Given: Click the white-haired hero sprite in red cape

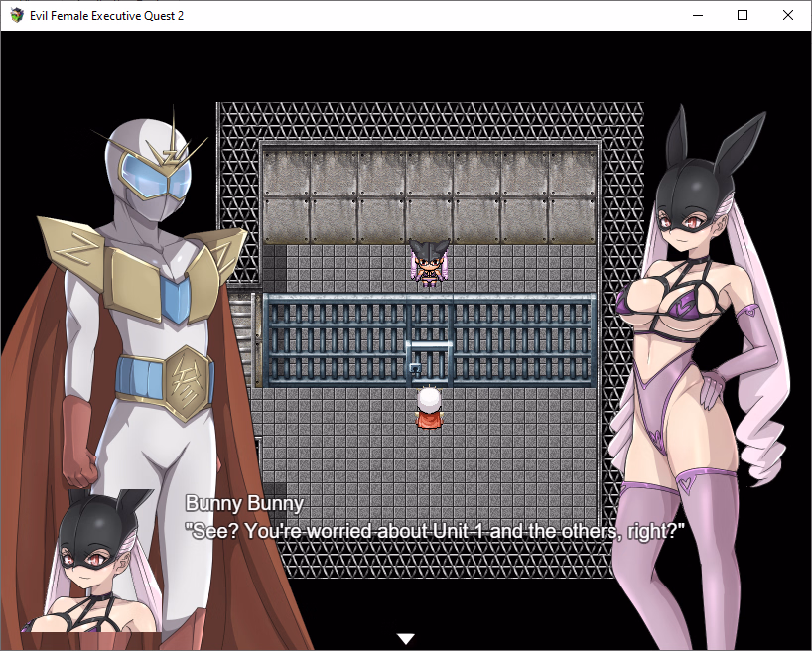Looking at the screenshot, I should (429, 408).
